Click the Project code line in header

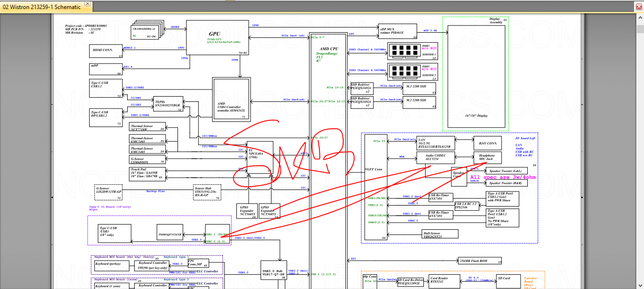(x=86, y=26)
